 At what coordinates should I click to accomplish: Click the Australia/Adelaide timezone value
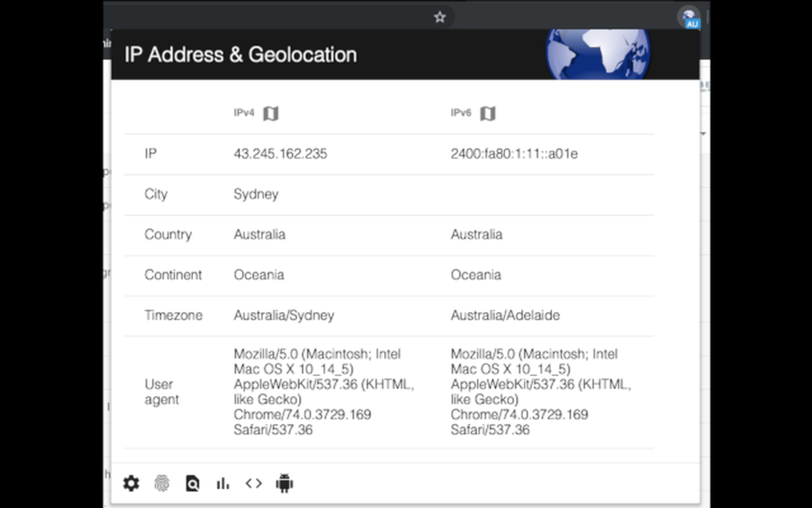[505, 315]
